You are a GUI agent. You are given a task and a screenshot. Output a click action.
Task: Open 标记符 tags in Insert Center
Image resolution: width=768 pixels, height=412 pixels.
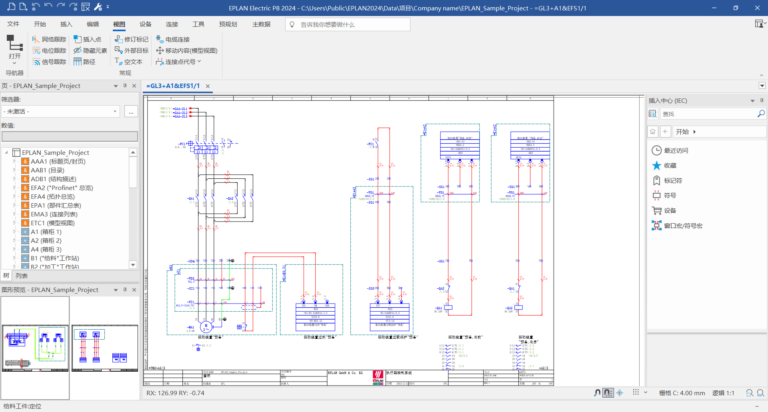[667, 181]
